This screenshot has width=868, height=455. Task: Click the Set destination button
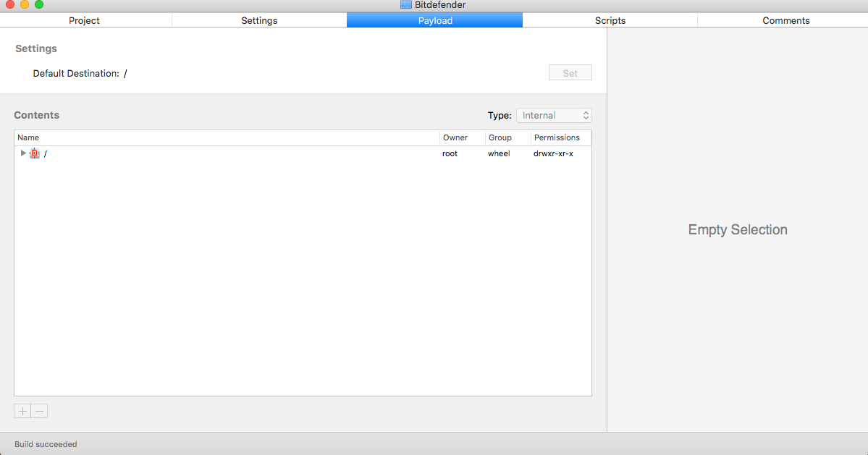pos(570,73)
